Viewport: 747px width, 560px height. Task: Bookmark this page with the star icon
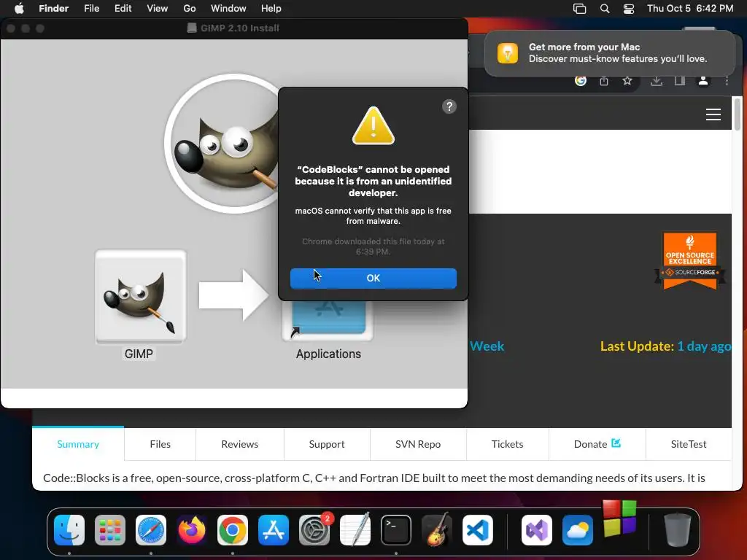627,80
